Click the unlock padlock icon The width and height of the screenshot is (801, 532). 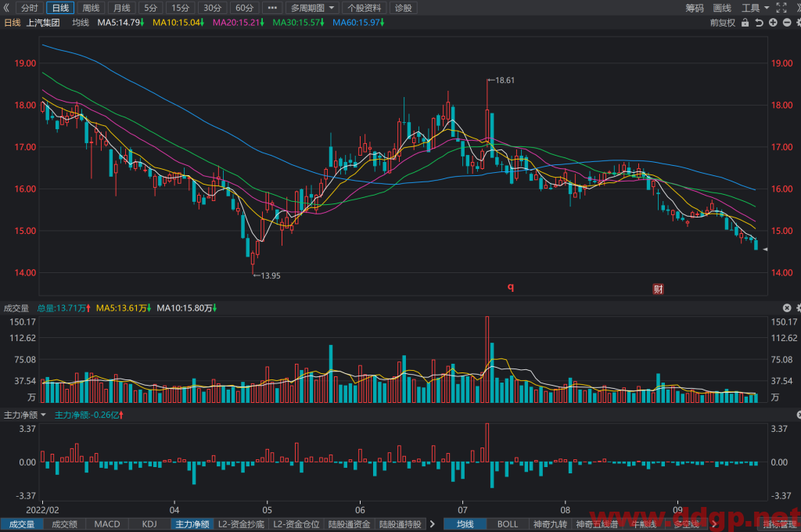tap(745, 23)
